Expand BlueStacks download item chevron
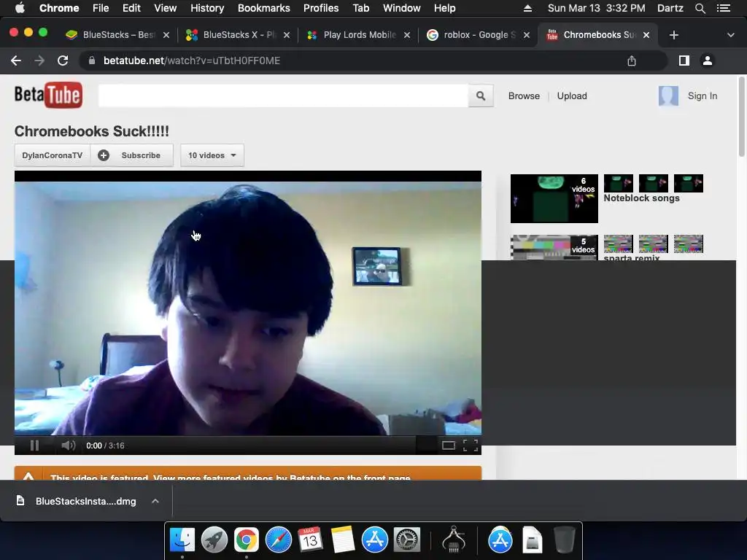 tap(155, 501)
